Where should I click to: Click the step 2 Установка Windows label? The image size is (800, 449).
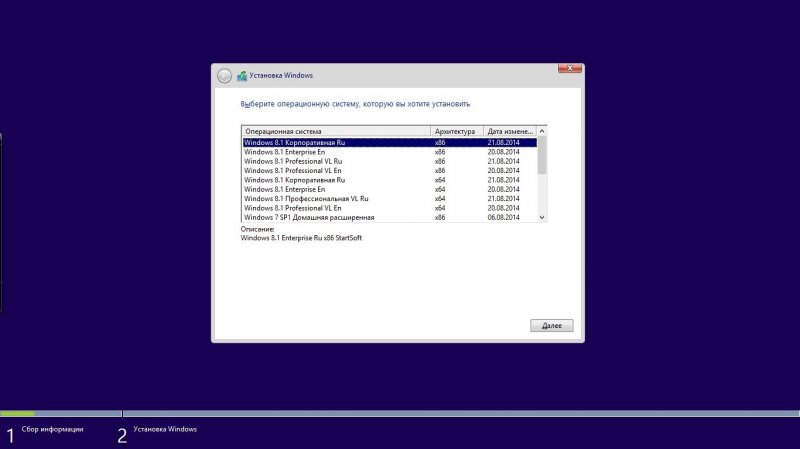click(165, 429)
